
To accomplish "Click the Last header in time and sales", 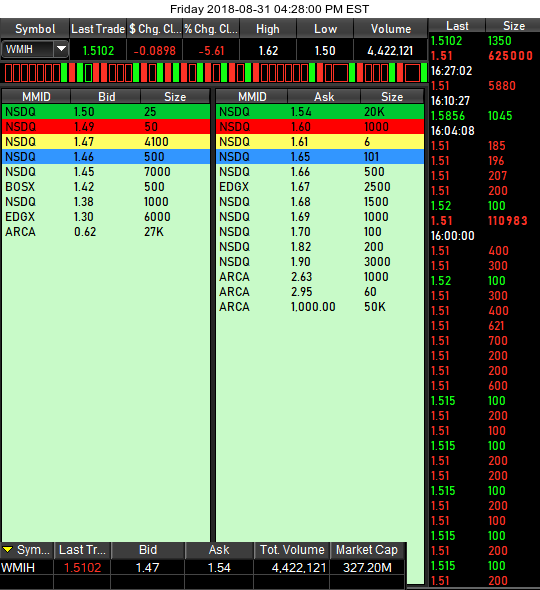I will 457,26.
